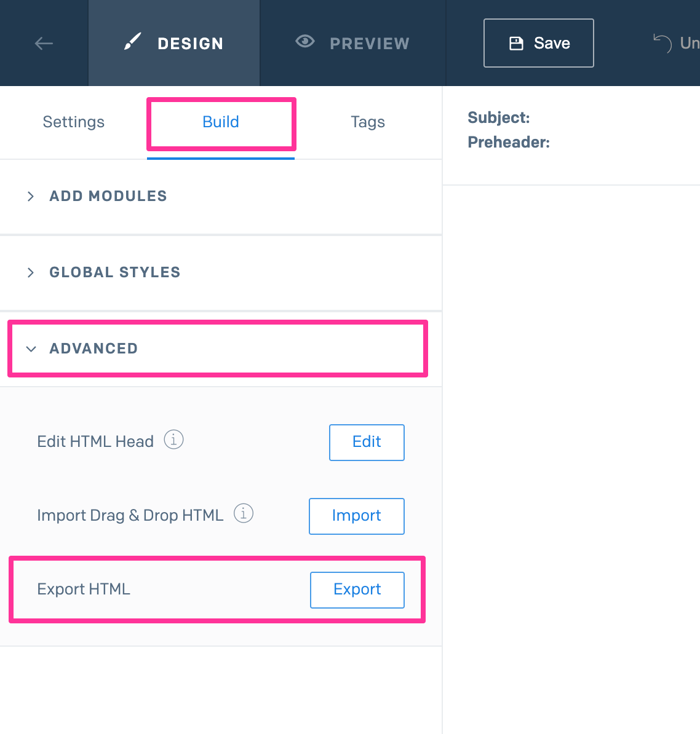This screenshot has width=700, height=734.
Task: Open the info icon beside Edit HTML Head
Action: coord(173,440)
